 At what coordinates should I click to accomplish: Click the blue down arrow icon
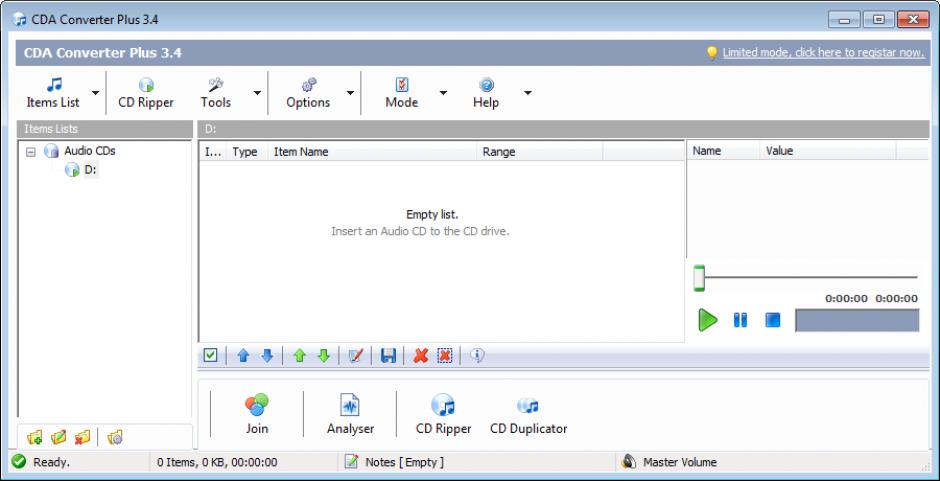(267, 356)
